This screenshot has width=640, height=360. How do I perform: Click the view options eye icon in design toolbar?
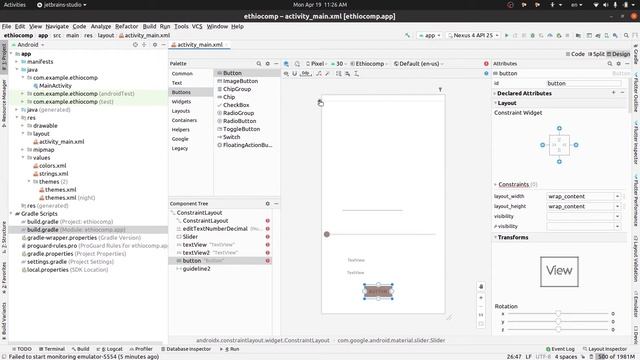click(x=286, y=74)
